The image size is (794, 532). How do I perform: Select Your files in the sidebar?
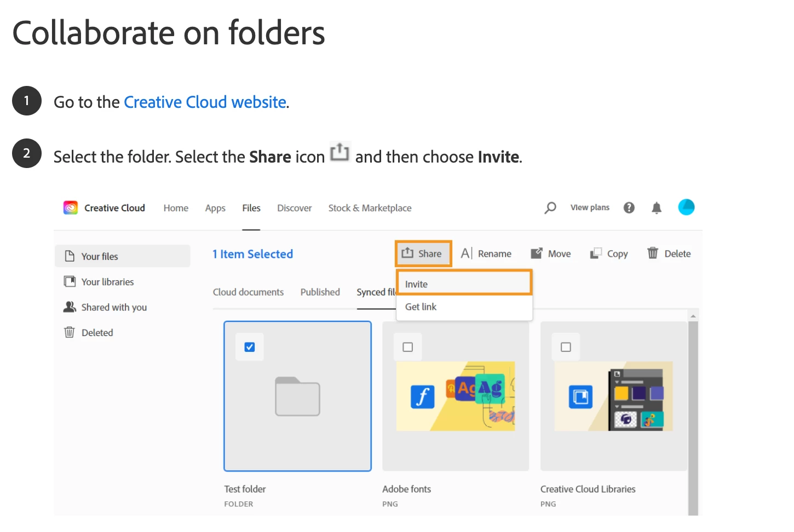[123, 256]
